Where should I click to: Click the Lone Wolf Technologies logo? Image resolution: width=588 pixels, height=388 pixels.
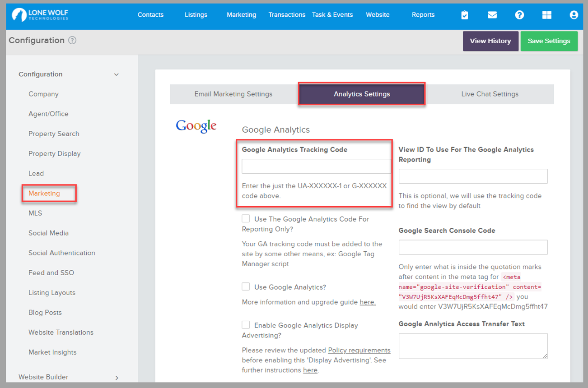(x=40, y=15)
